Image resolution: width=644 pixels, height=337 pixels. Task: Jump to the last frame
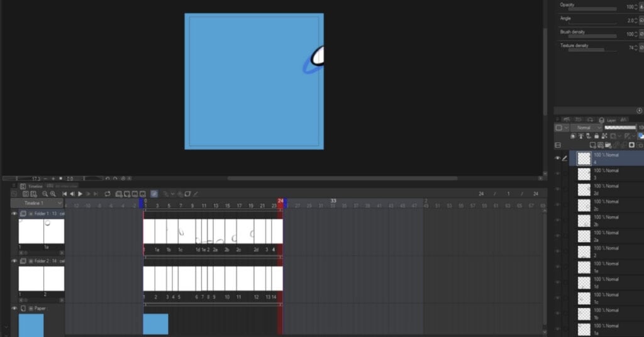pos(96,194)
